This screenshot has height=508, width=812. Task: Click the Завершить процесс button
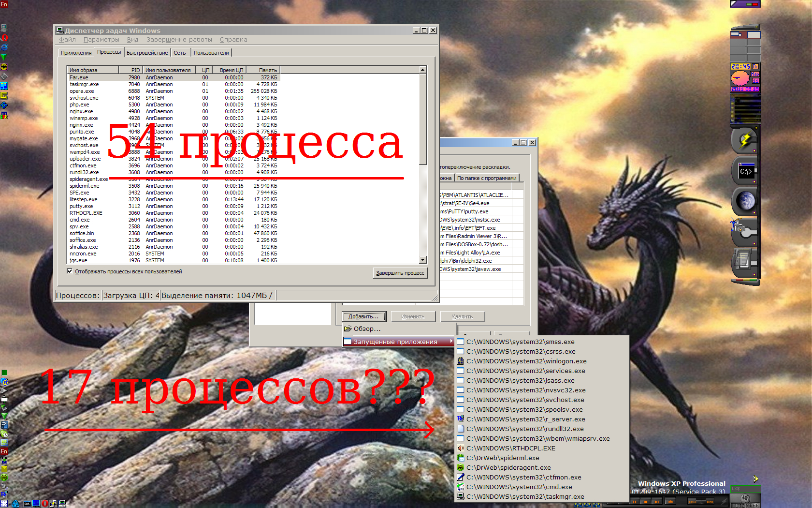(x=400, y=273)
